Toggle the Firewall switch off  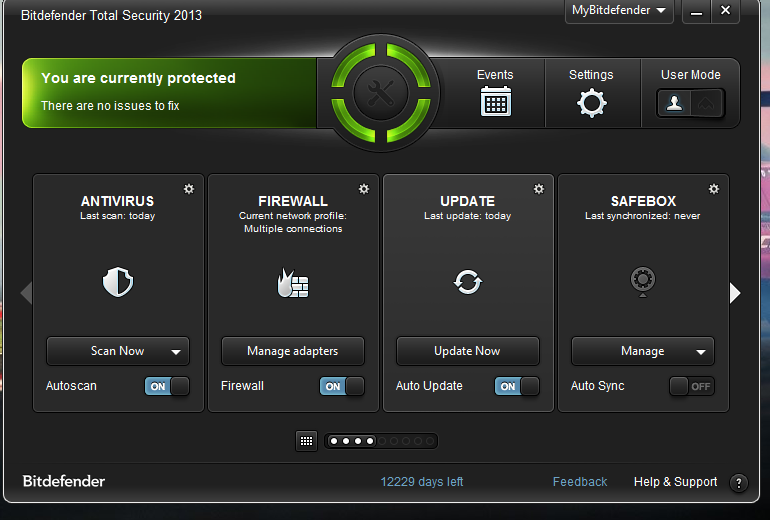(x=342, y=386)
